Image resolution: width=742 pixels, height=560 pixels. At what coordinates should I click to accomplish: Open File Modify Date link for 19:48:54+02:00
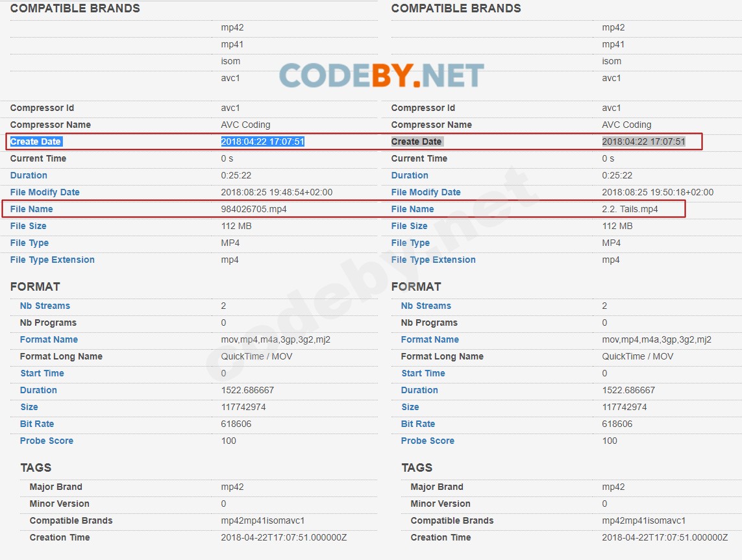coord(45,193)
